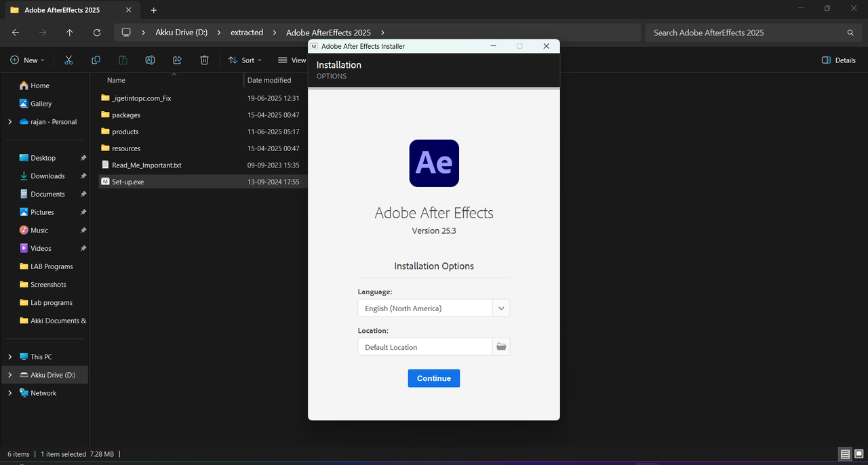Click Continue in the After Effects installer

pos(434,378)
